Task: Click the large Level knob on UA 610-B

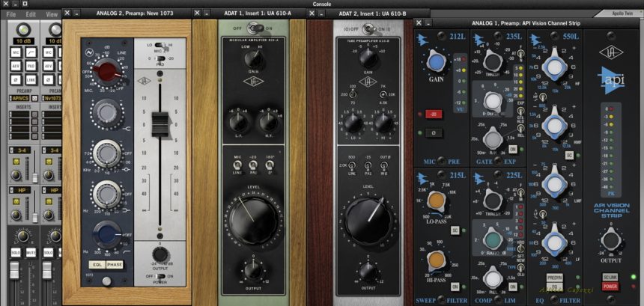Action: [367, 218]
